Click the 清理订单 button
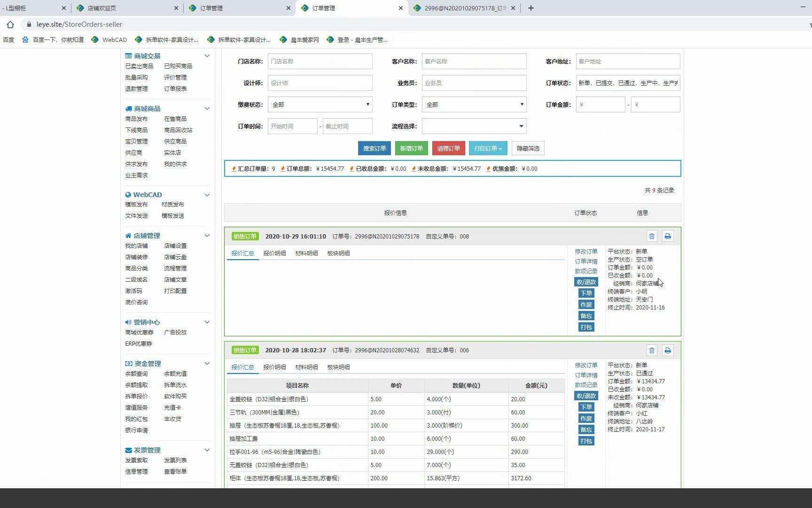812x508 pixels. tap(449, 148)
